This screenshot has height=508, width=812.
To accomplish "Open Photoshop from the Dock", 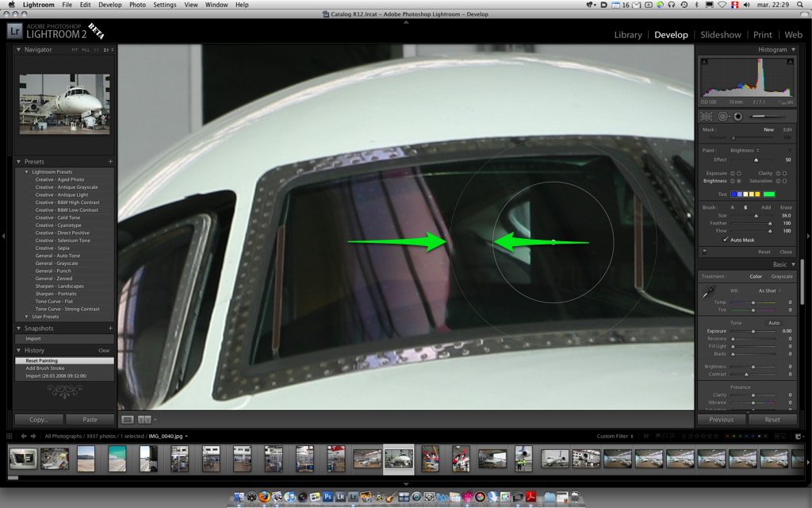I will pos(327,497).
